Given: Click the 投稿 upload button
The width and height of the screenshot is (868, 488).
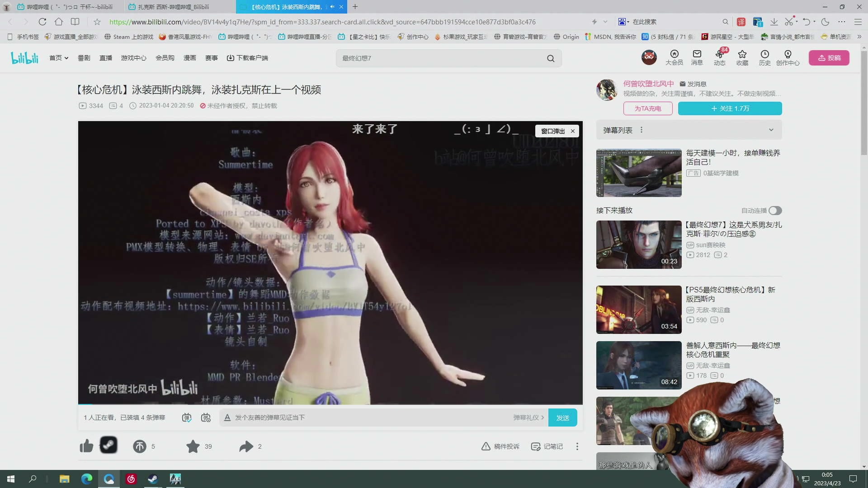Looking at the screenshot, I should click(829, 58).
